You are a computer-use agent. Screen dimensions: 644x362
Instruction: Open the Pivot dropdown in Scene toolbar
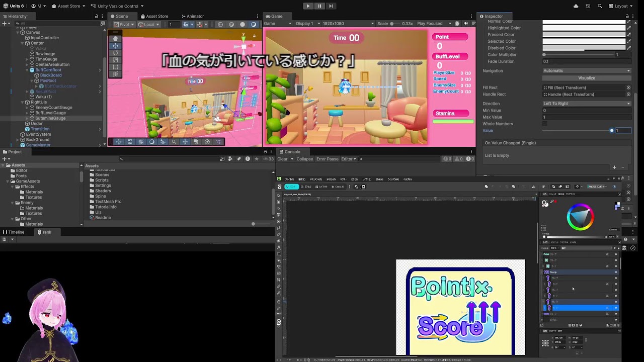[124, 24]
